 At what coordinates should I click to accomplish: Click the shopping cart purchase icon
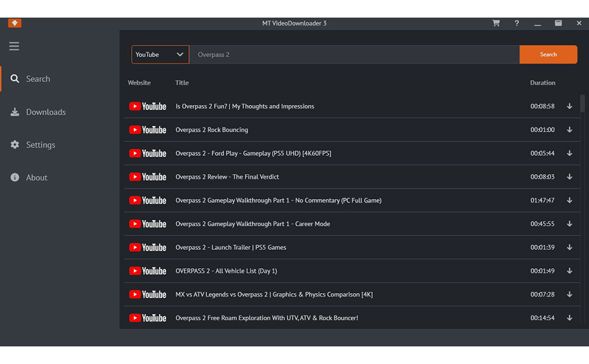(x=496, y=23)
